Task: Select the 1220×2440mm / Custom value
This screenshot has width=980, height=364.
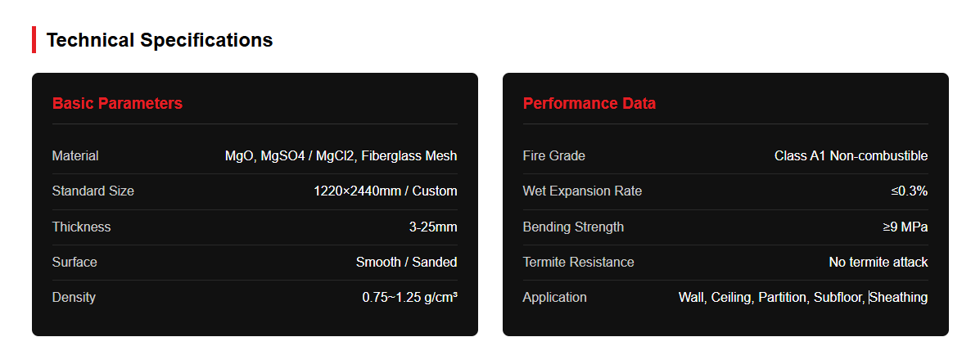Action: click(x=386, y=191)
